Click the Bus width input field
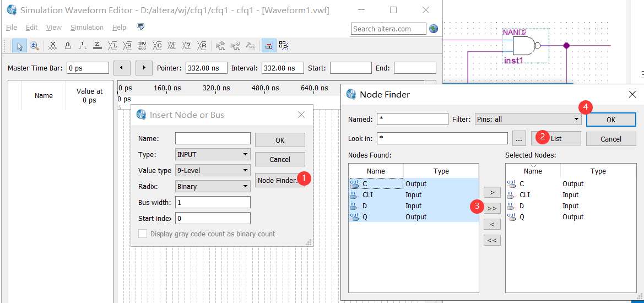Viewport: 644px width, 303px height. tap(213, 202)
